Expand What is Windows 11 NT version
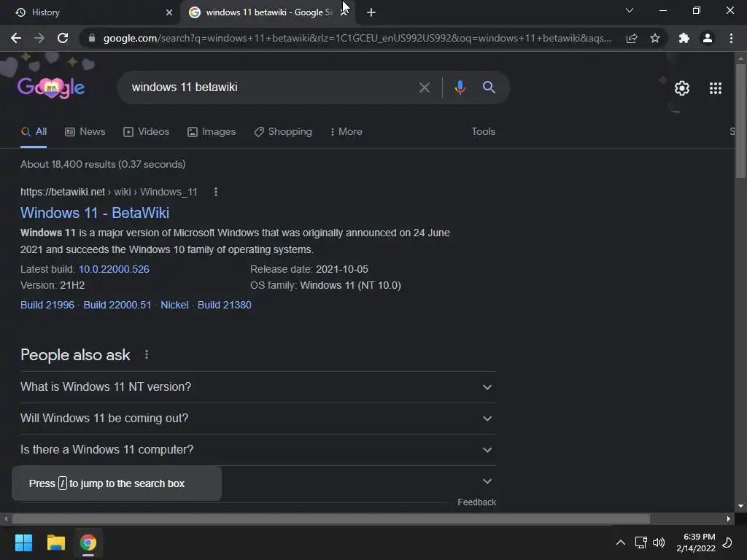Screen dimensions: 747x560 (x=258, y=387)
